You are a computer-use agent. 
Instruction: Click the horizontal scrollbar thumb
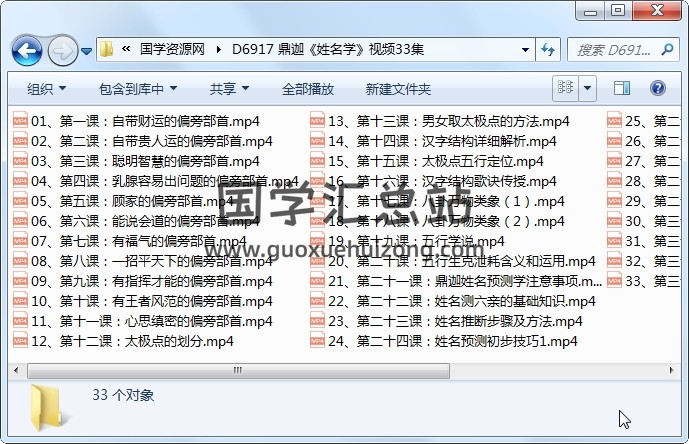point(238,371)
